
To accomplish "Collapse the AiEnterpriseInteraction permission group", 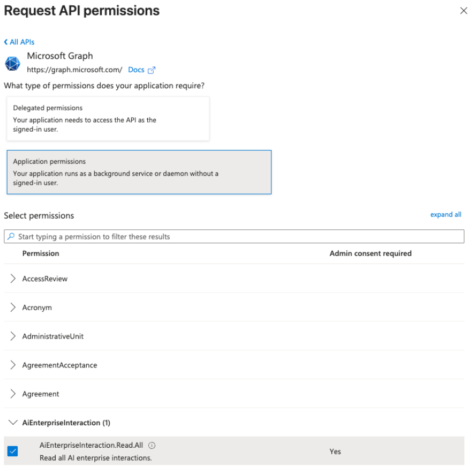I will click(13, 423).
